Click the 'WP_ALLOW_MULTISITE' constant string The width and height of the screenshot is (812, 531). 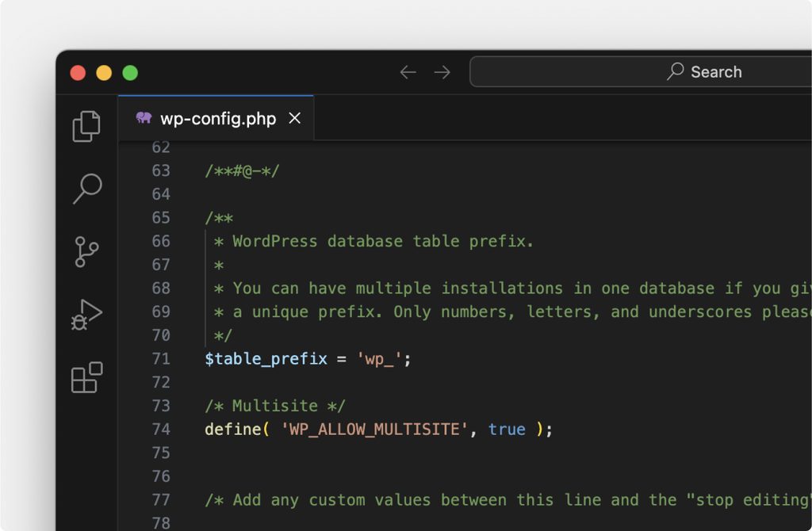pyautogui.click(x=374, y=429)
